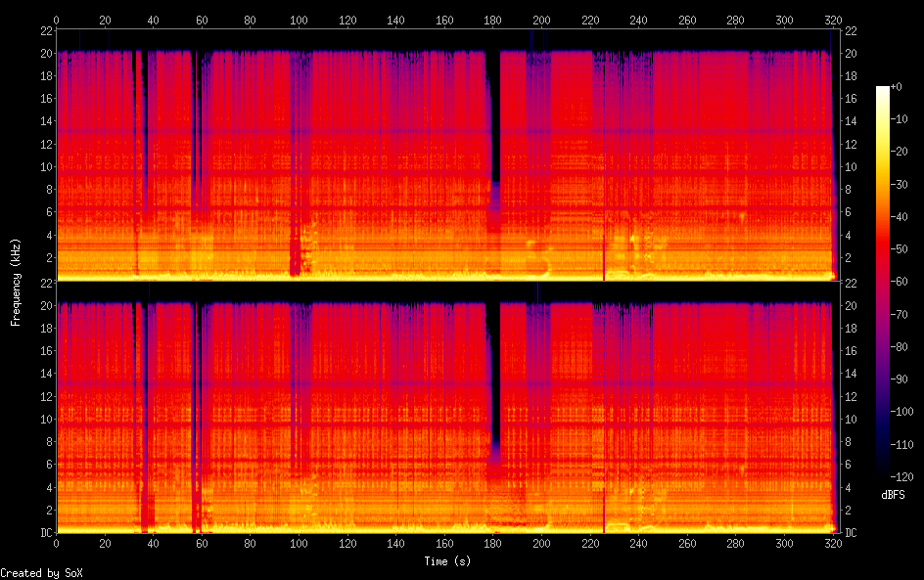The height and width of the screenshot is (580, 924).
Task: Select the "-110" color scale label
Action: tap(902, 445)
